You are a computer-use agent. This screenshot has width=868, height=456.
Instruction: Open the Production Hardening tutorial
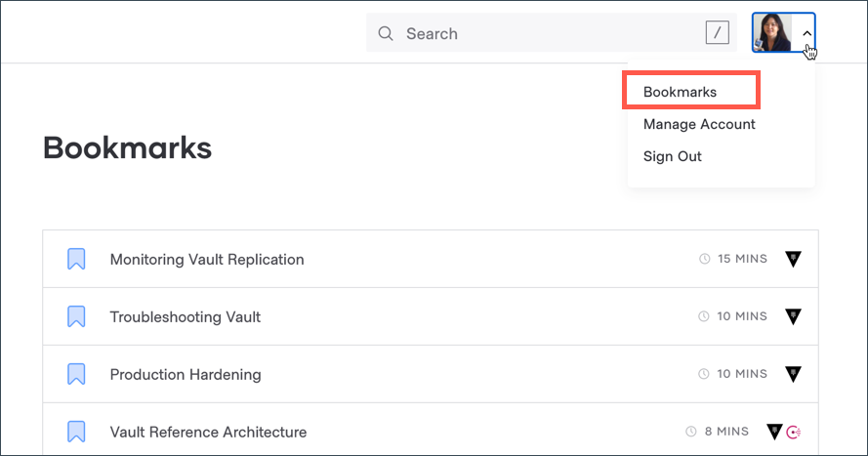tap(186, 374)
